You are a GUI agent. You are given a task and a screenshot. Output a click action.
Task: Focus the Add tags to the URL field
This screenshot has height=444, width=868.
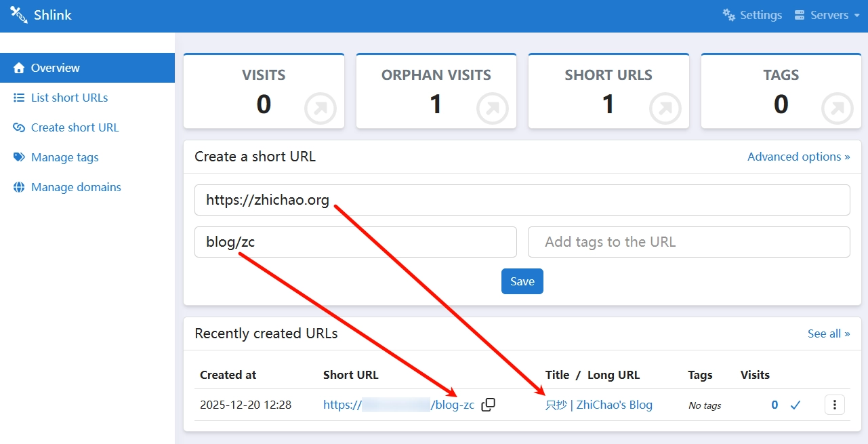(688, 242)
